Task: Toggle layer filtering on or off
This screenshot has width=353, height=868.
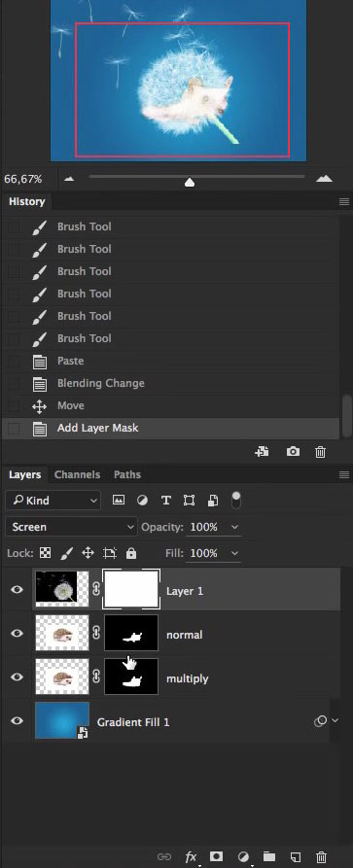Action: tap(236, 500)
